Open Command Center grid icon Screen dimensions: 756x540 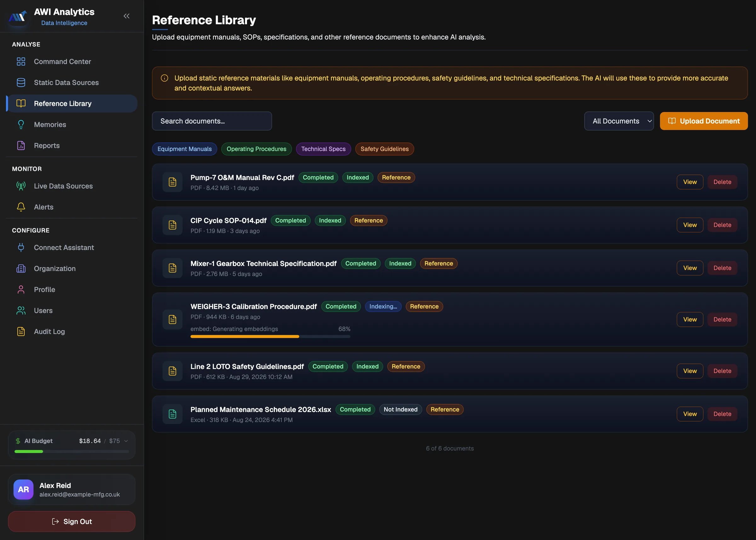pyautogui.click(x=21, y=61)
